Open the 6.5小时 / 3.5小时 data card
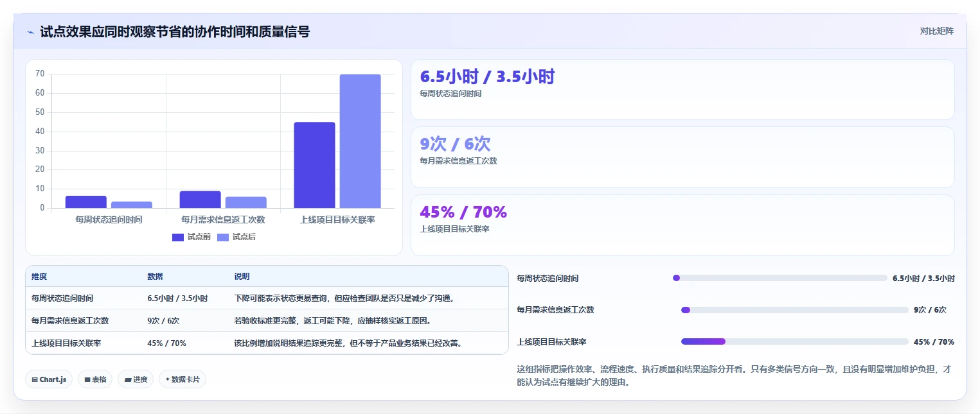The height and width of the screenshot is (414, 980). pos(682,89)
